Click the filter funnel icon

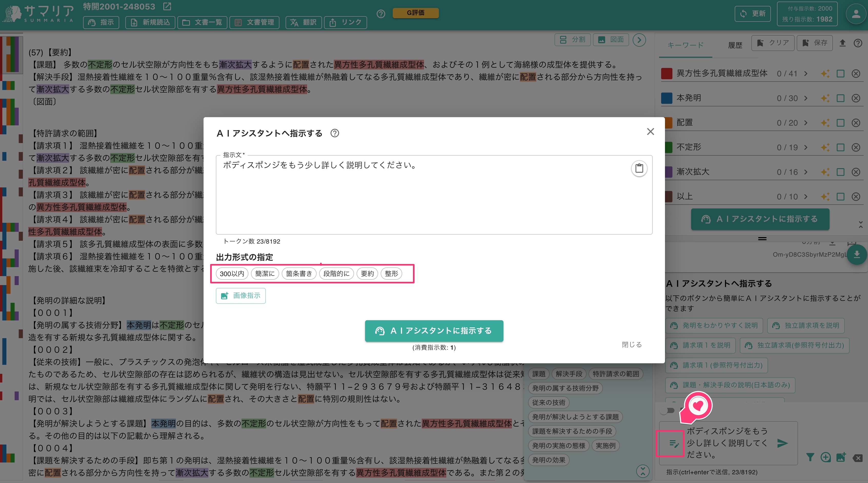[810, 457]
